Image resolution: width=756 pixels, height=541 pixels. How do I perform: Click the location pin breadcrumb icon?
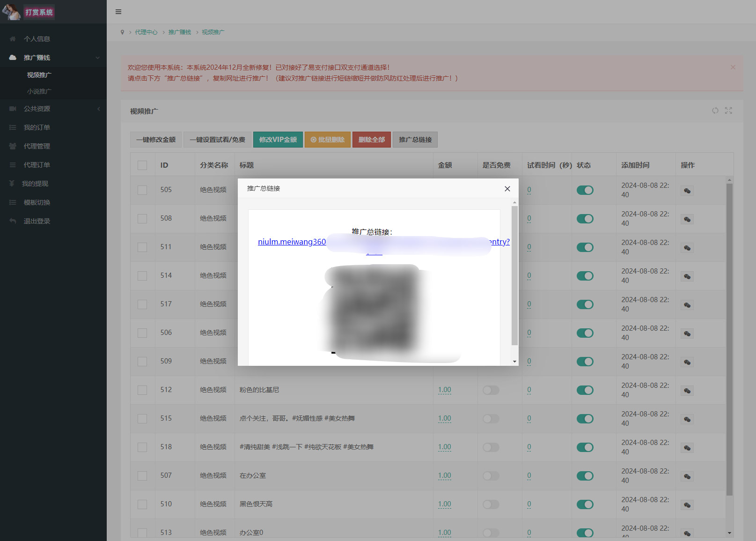click(123, 32)
